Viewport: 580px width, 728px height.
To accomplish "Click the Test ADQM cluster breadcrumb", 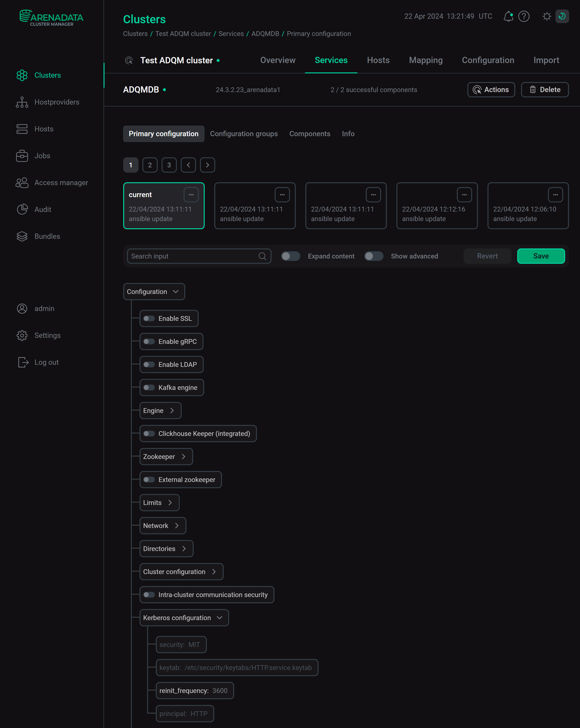I will (183, 34).
